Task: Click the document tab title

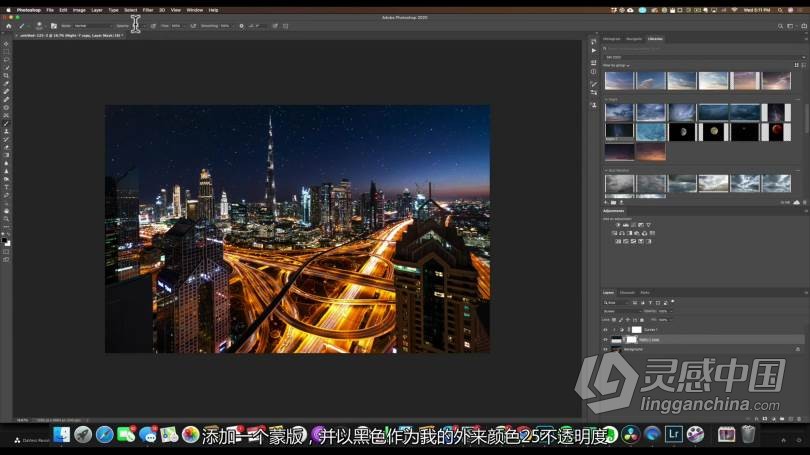Action: point(70,36)
